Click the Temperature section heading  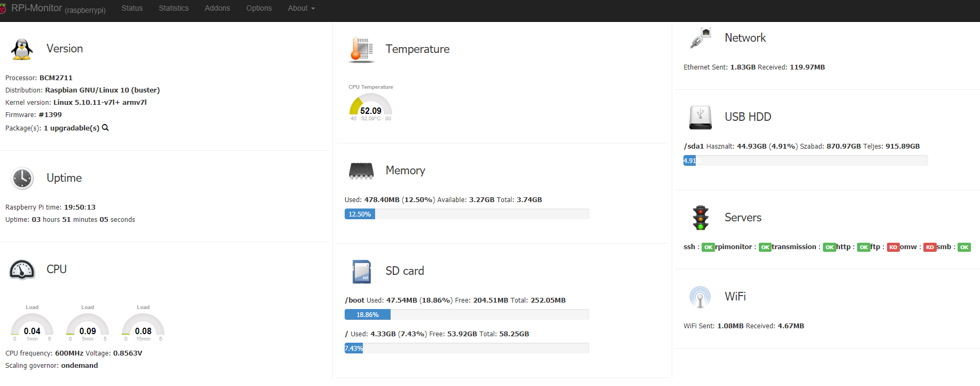pyautogui.click(x=417, y=49)
